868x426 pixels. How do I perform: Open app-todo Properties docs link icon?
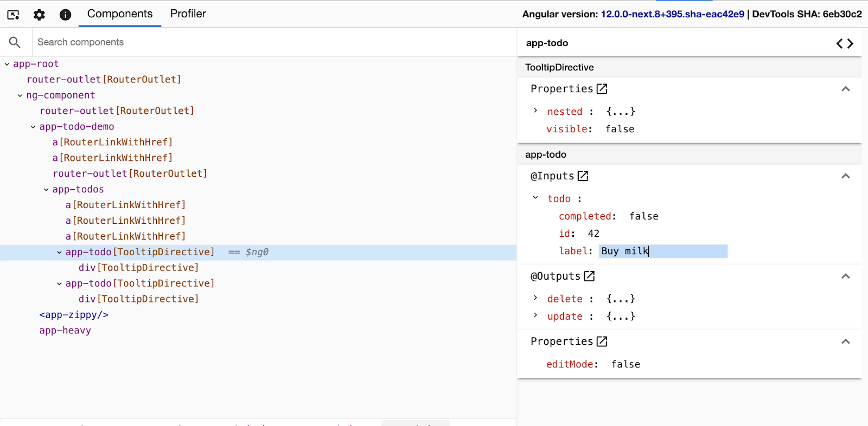602,341
